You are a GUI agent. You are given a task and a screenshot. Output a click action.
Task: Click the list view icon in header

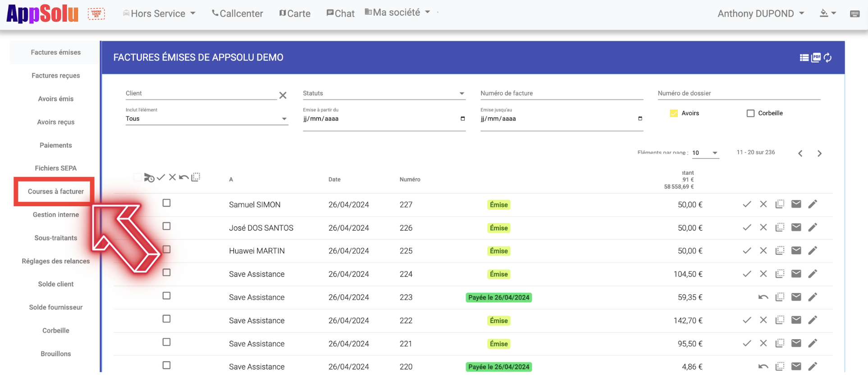coord(804,58)
